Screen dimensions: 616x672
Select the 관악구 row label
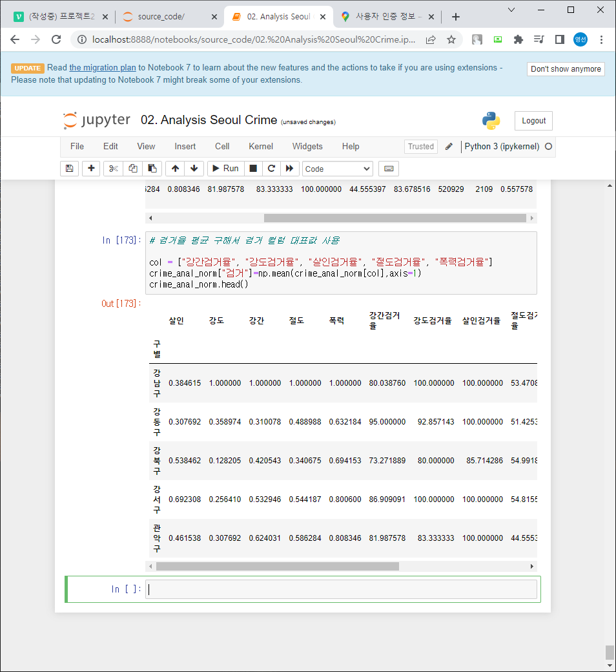[x=157, y=538]
